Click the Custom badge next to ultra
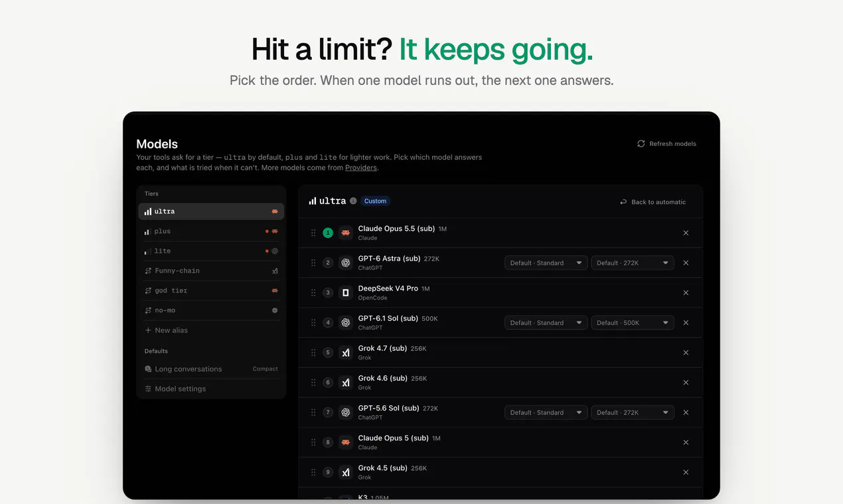The height and width of the screenshot is (504, 843). (x=375, y=201)
